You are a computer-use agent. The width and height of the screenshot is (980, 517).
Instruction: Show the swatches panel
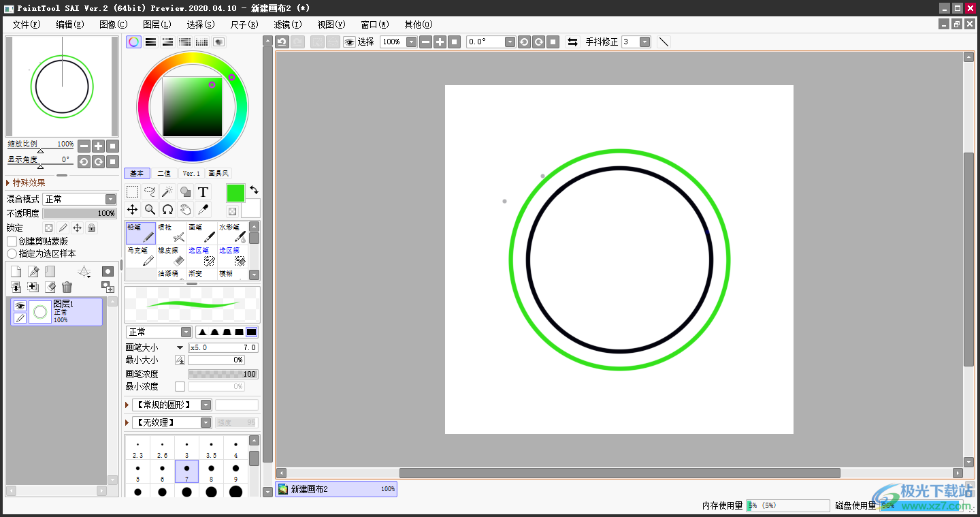coord(201,42)
